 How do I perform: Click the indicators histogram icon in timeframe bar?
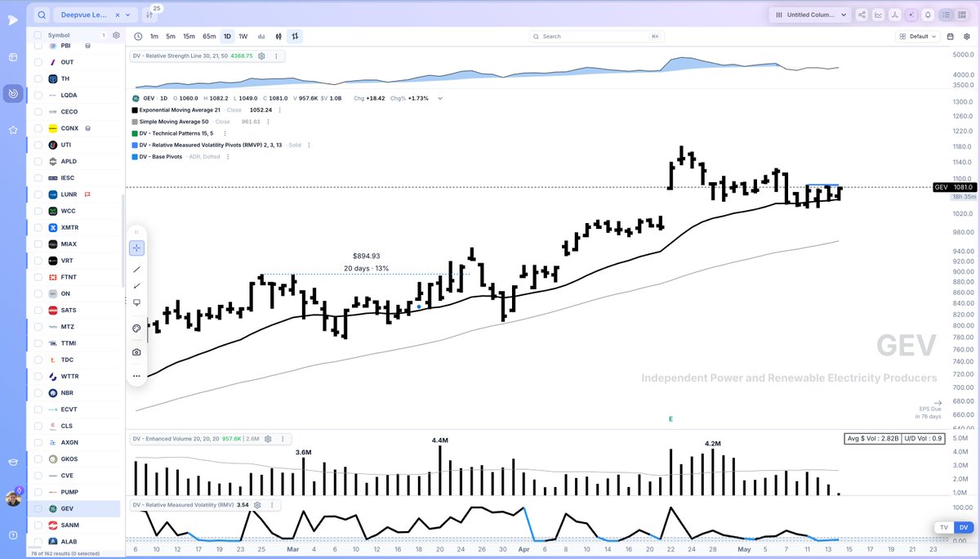coord(261,36)
